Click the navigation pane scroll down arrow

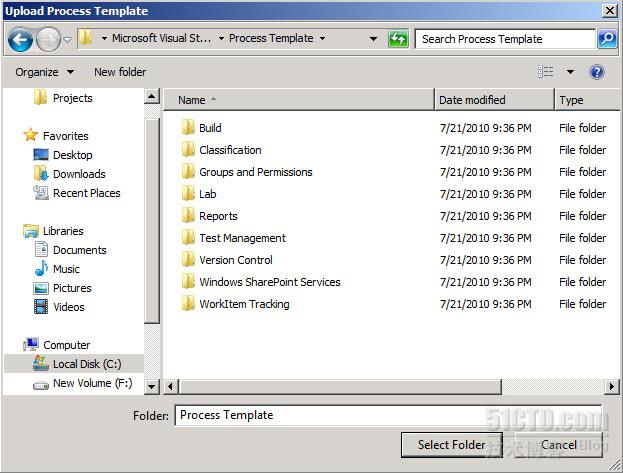(x=152, y=386)
